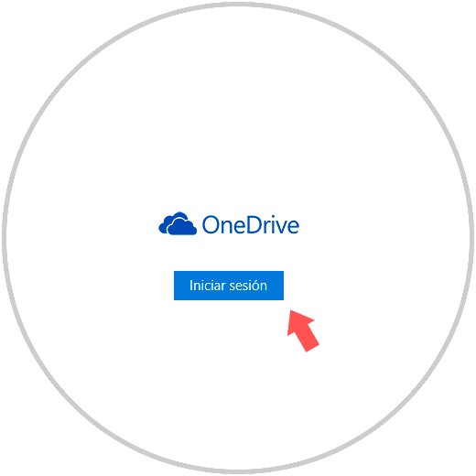Viewport: 476px width, 476px height.
Task: Click the front cloud in the OneDrive logo
Action: pyautogui.click(x=182, y=228)
